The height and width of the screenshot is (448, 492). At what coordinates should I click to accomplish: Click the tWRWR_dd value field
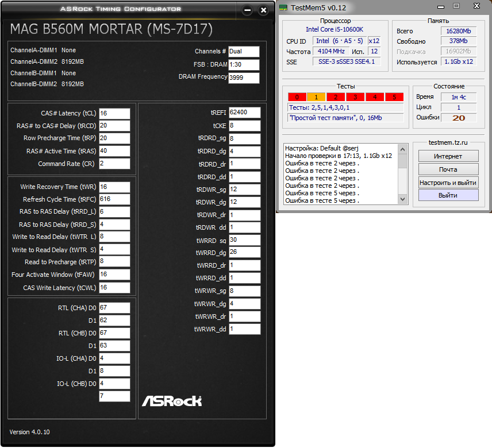(244, 329)
